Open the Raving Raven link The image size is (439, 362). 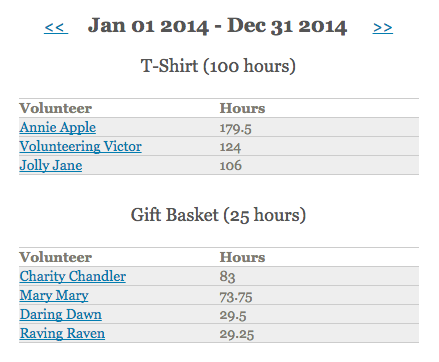pos(62,334)
